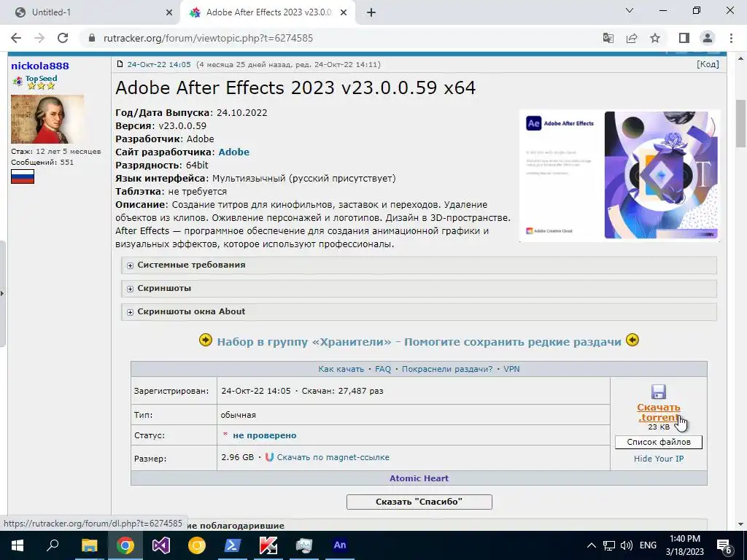
Task: Open the 24-Окт-22 14:05 post link
Action: tap(158, 64)
